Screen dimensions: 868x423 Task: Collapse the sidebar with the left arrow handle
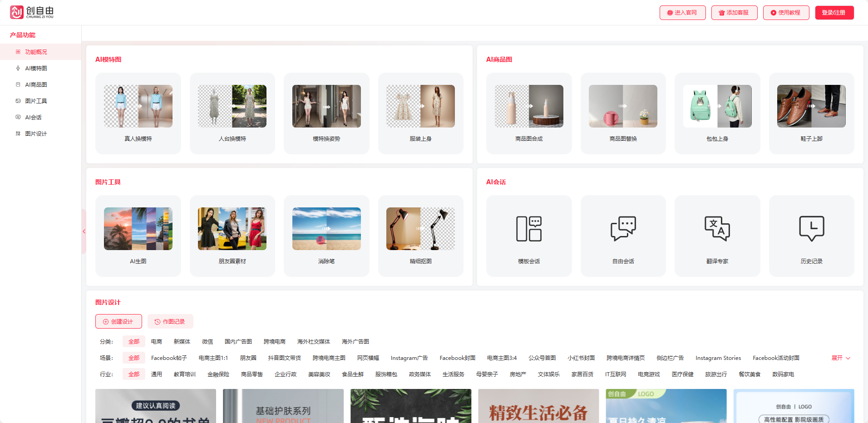tap(84, 231)
